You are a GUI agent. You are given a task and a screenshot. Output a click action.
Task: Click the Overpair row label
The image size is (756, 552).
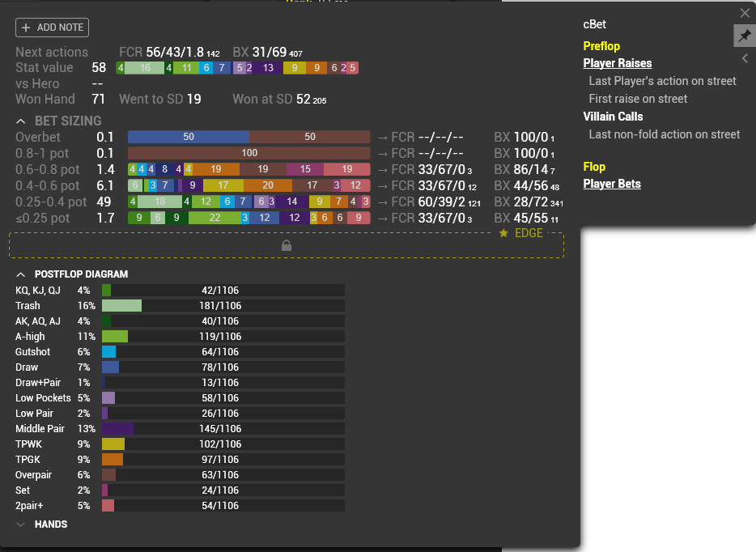point(33,475)
